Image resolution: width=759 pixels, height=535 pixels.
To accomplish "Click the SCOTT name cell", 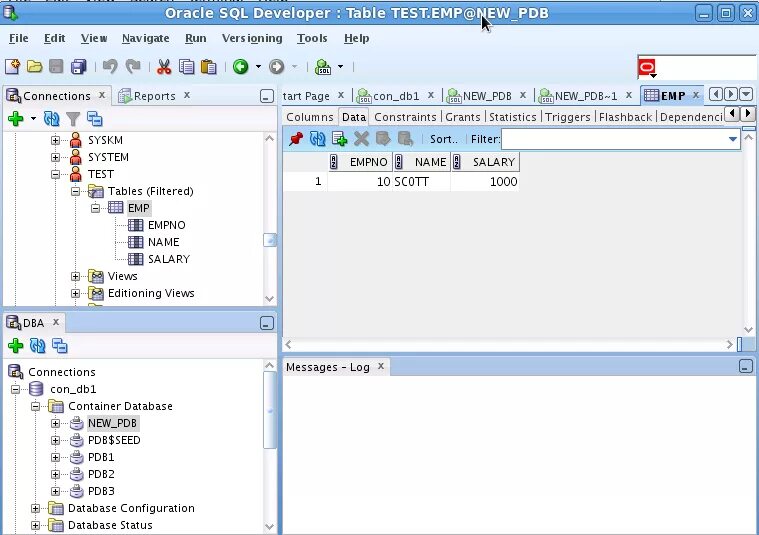I will tap(421, 182).
